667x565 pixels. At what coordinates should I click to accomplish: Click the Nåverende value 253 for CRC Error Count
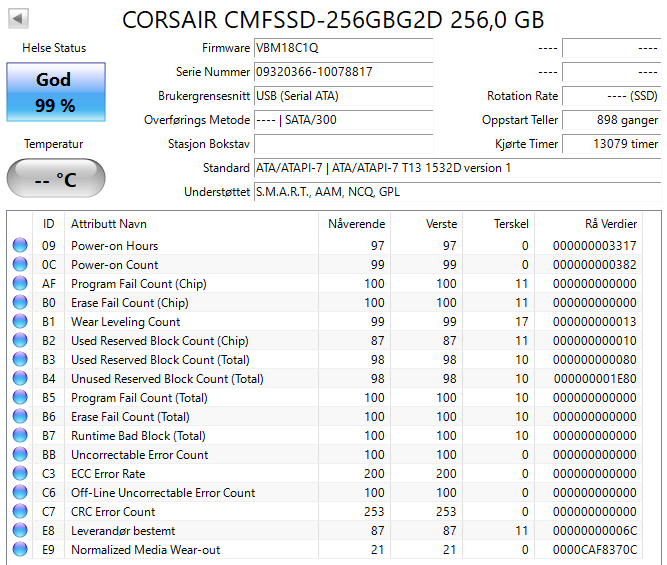[374, 511]
